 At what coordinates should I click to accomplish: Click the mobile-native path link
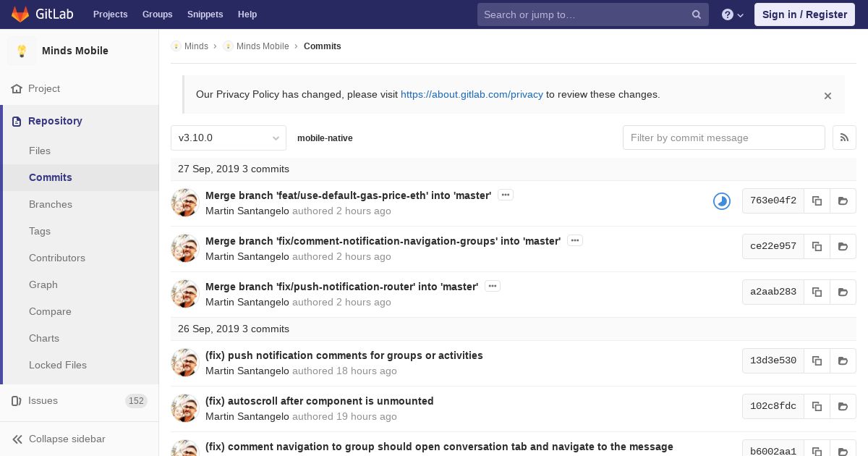(x=325, y=138)
